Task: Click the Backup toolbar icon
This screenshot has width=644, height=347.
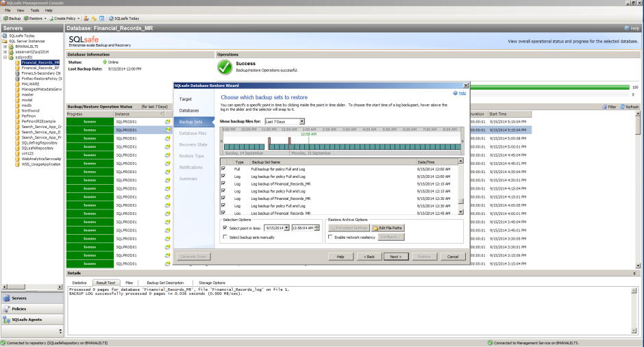Action: (5, 18)
